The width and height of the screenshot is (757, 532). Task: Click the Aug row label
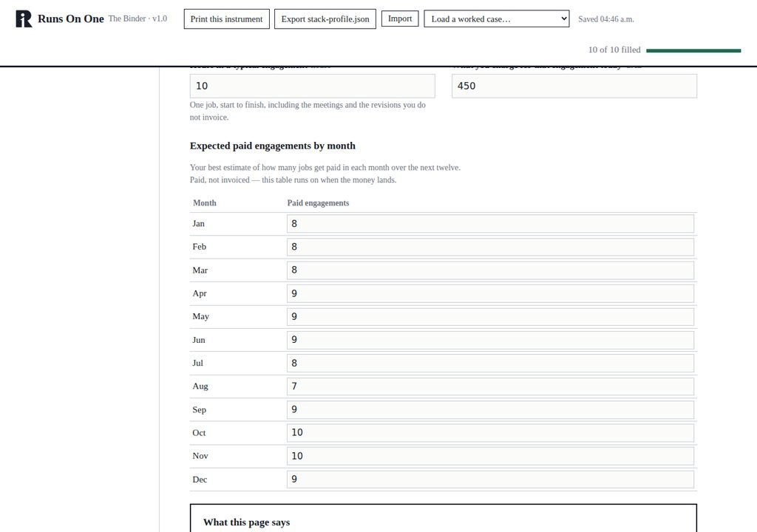(x=200, y=386)
